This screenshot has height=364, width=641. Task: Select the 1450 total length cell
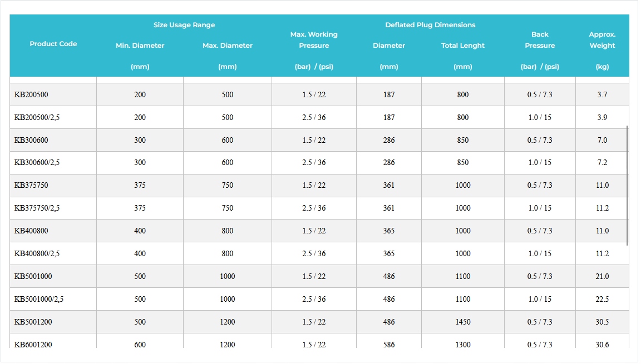coord(463,322)
